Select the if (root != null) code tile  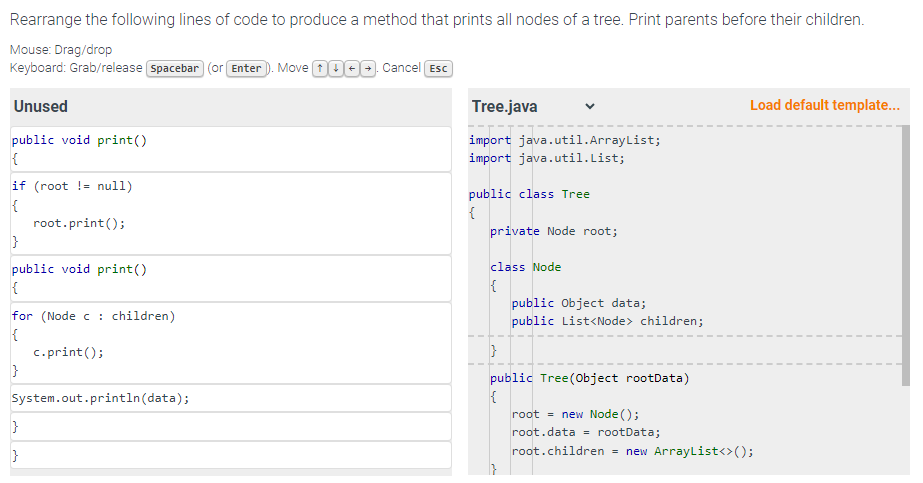[231, 214]
